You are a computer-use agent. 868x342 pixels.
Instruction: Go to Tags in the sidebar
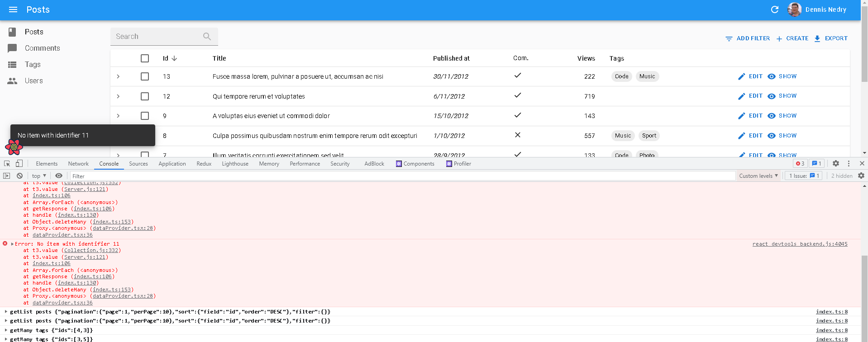point(33,64)
